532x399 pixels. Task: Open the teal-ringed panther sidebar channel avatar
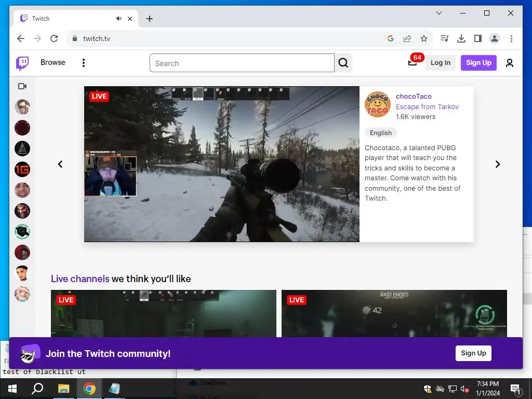tap(22, 232)
